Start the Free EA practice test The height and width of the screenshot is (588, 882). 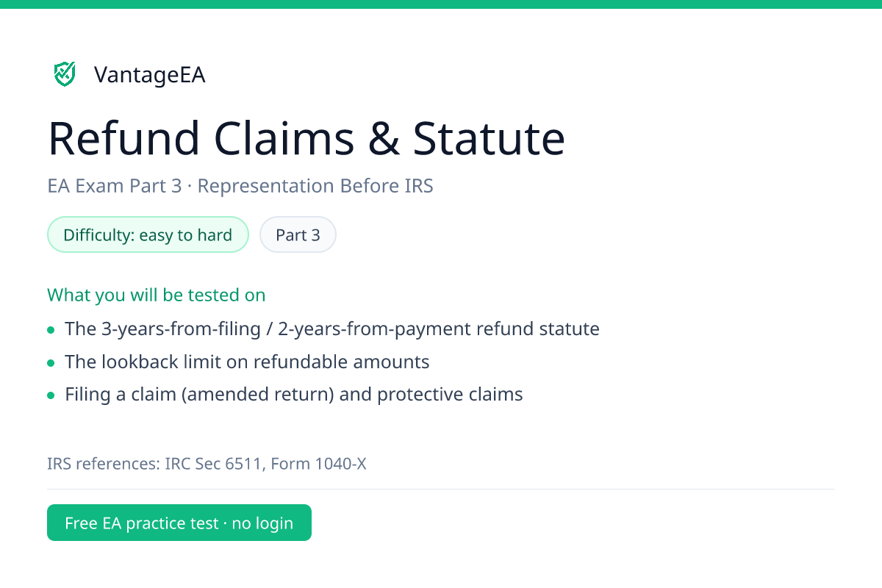[179, 523]
